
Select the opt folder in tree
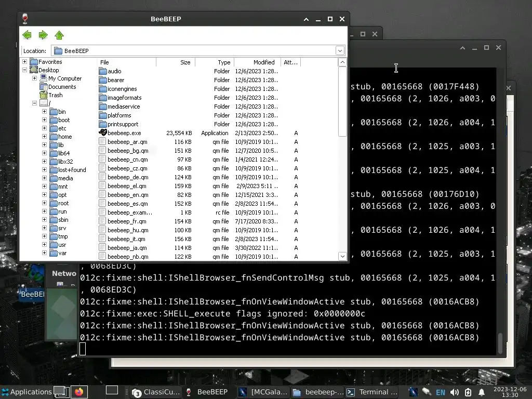pos(62,195)
